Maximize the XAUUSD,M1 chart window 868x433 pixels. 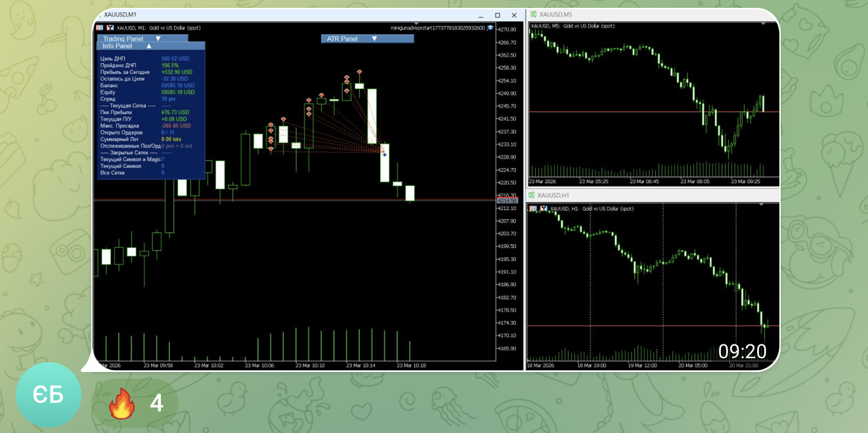coord(497,14)
